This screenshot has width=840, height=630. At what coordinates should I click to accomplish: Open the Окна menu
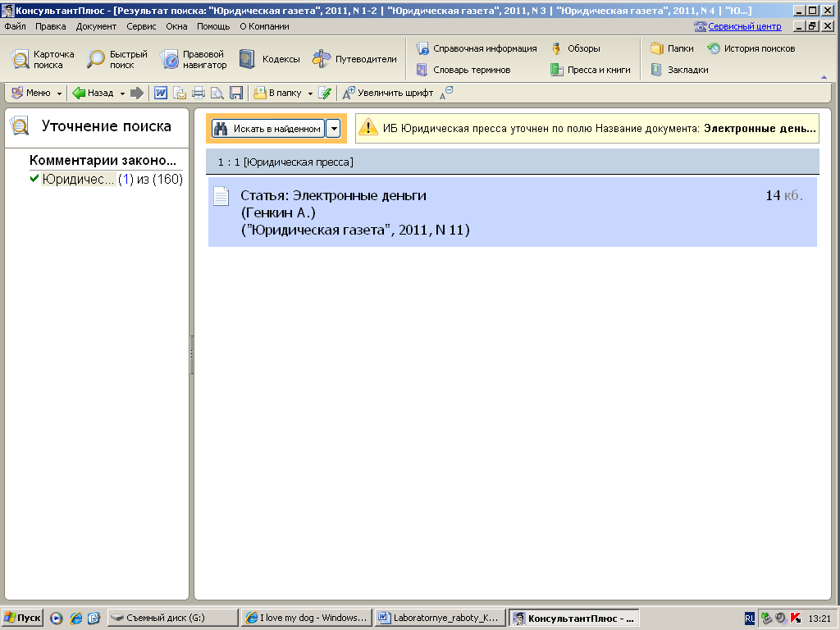tap(176, 26)
